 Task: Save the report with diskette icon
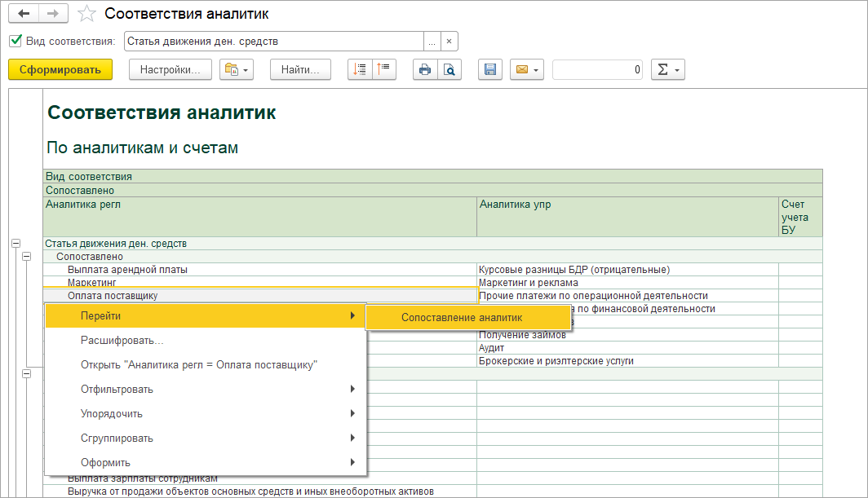(x=490, y=70)
